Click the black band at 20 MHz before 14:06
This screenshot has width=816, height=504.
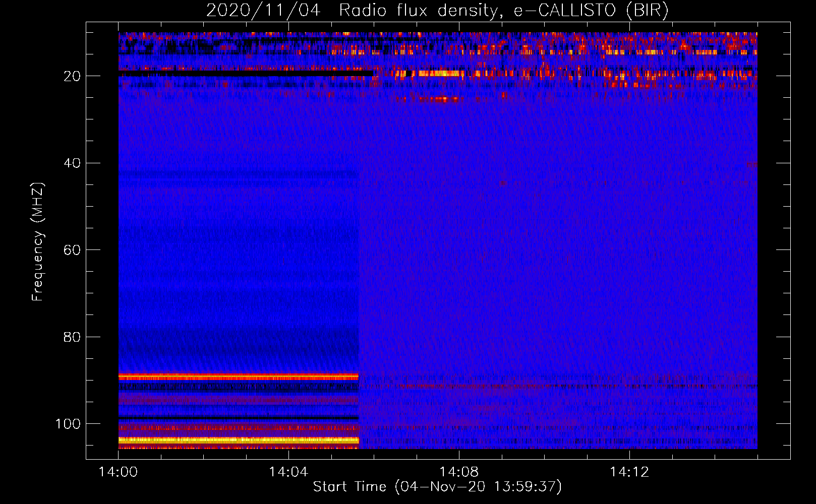246,74
